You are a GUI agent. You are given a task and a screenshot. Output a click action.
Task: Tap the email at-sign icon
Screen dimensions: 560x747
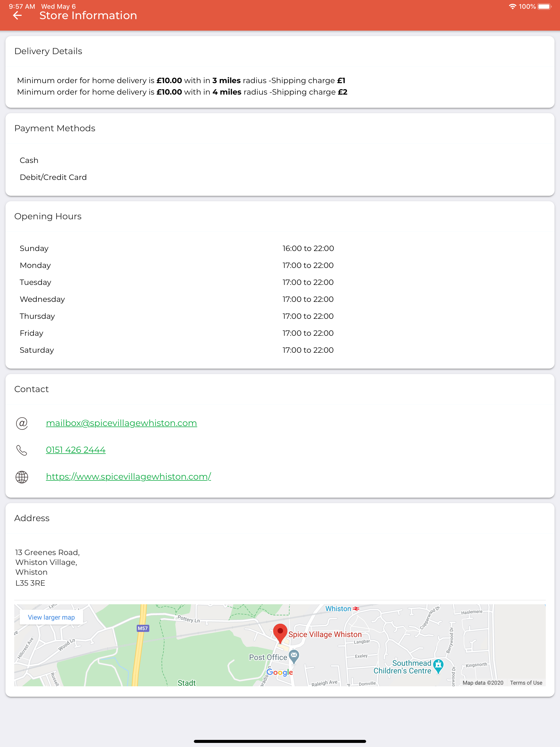(x=22, y=423)
